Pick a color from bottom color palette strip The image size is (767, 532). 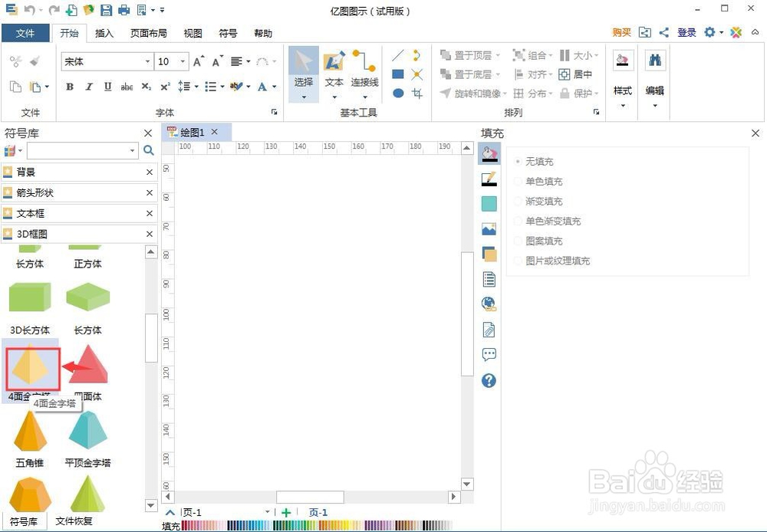pyautogui.click(x=317, y=526)
